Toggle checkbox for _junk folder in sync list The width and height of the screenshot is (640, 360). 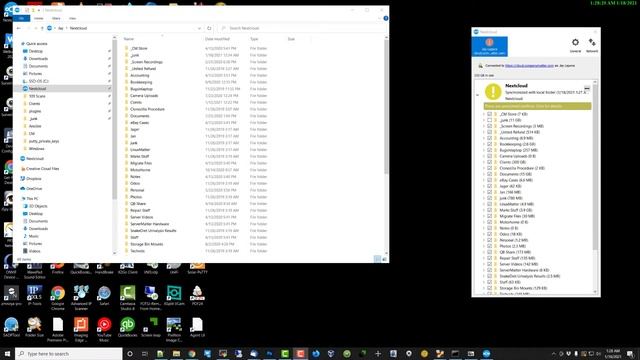tap(489, 120)
